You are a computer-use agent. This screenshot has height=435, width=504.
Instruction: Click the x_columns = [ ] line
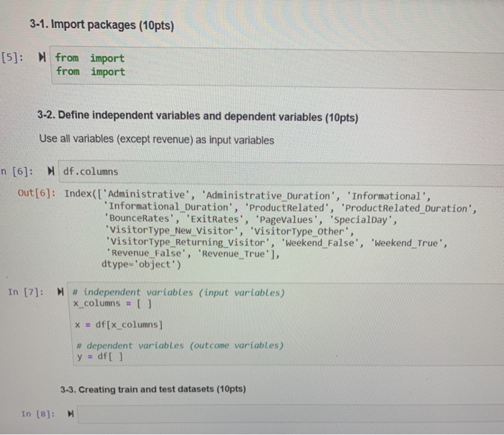pos(112,303)
